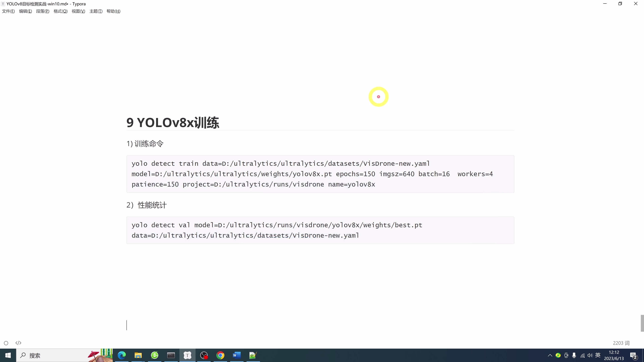644x362 pixels.
Task: Open the volume control in system tray
Action: tap(590, 355)
